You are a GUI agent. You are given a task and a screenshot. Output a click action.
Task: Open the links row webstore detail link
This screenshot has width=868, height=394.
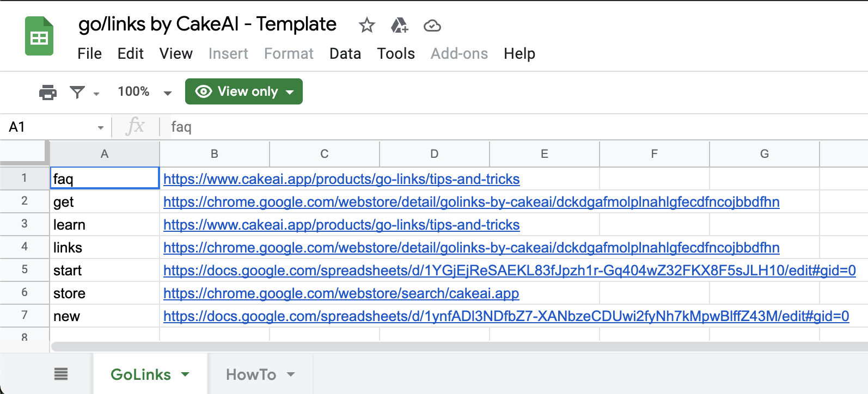472,248
